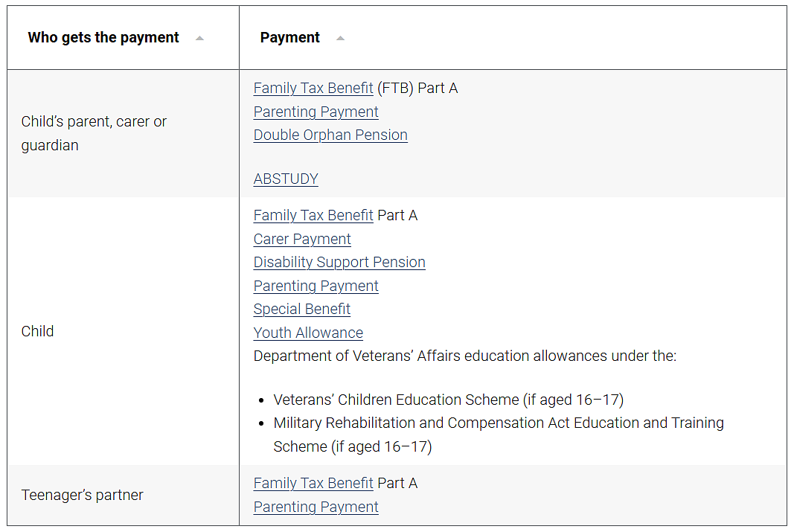Select the 'Who gets the payment' column header
The width and height of the screenshot is (794, 532).
pos(103,37)
